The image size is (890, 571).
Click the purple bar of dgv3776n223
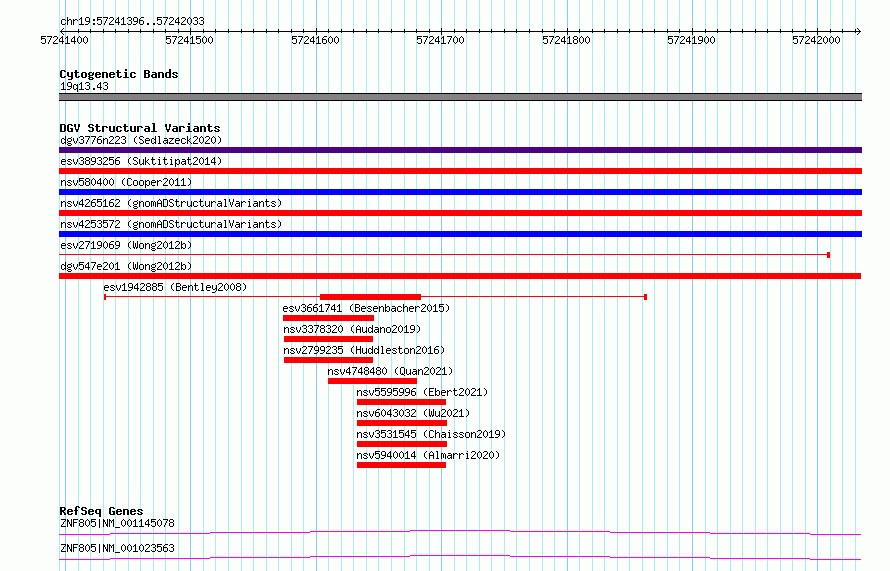pos(460,150)
